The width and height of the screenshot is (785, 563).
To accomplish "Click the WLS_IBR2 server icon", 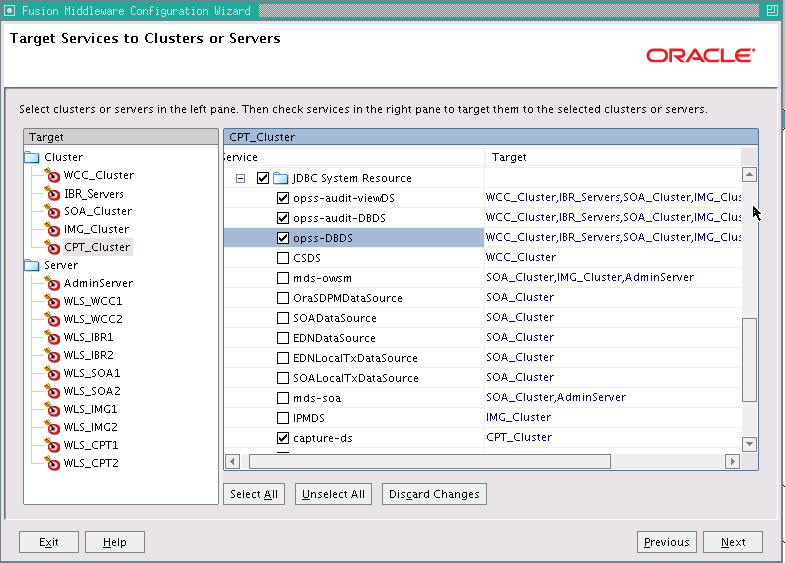I will [x=52, y=355].
